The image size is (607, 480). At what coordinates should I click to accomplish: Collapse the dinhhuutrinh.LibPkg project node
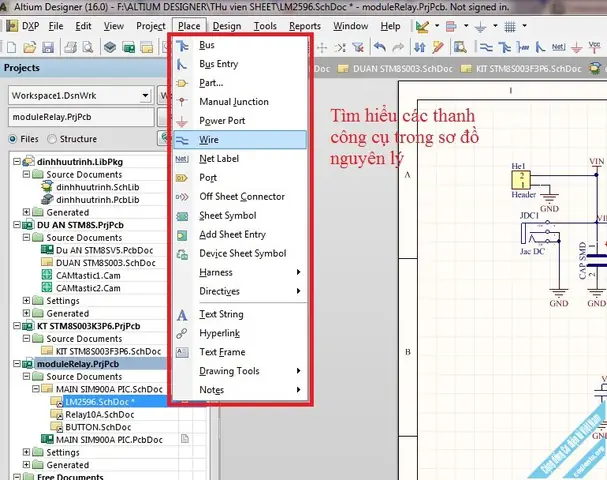[17, 161]
